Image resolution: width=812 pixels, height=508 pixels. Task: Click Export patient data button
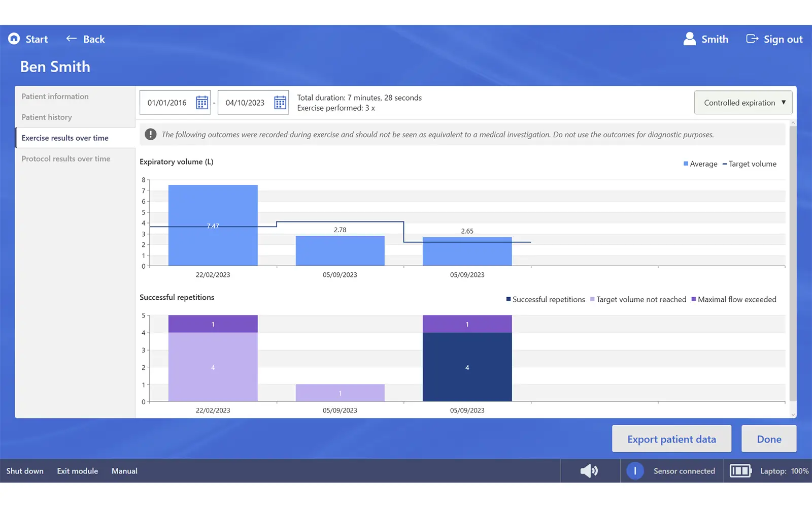click(x=671, y=439)
